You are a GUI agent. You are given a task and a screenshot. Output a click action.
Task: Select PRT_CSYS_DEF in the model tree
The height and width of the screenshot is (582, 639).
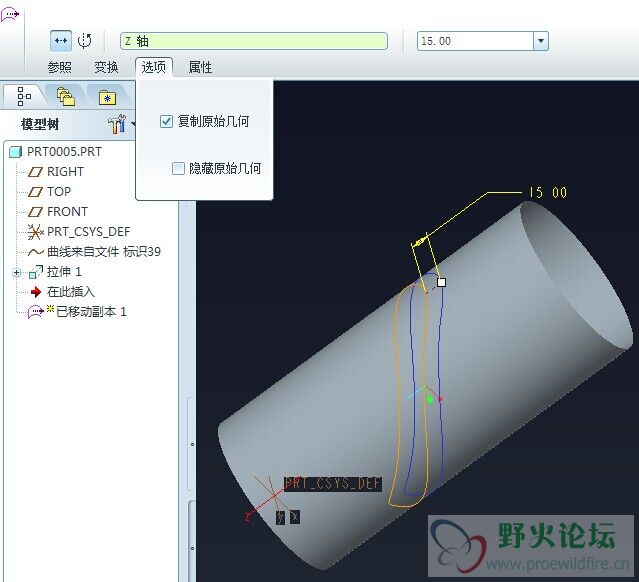88,232
